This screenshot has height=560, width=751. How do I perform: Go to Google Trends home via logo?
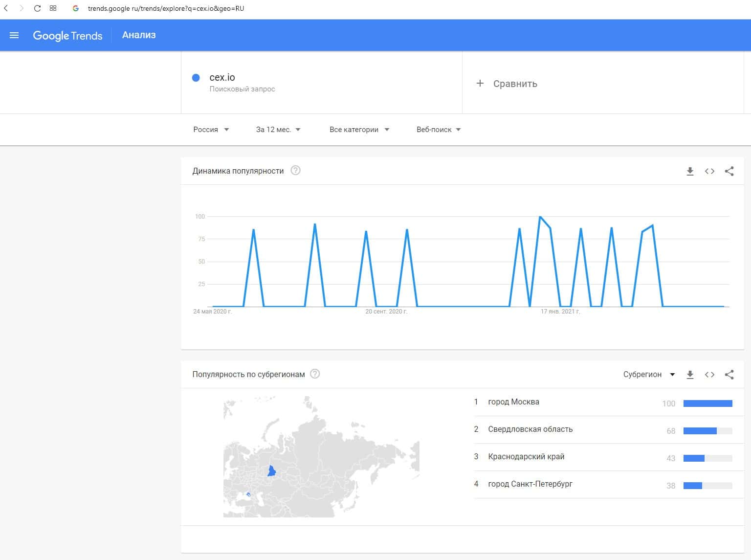pyautogui.click(x=67, y=35)
